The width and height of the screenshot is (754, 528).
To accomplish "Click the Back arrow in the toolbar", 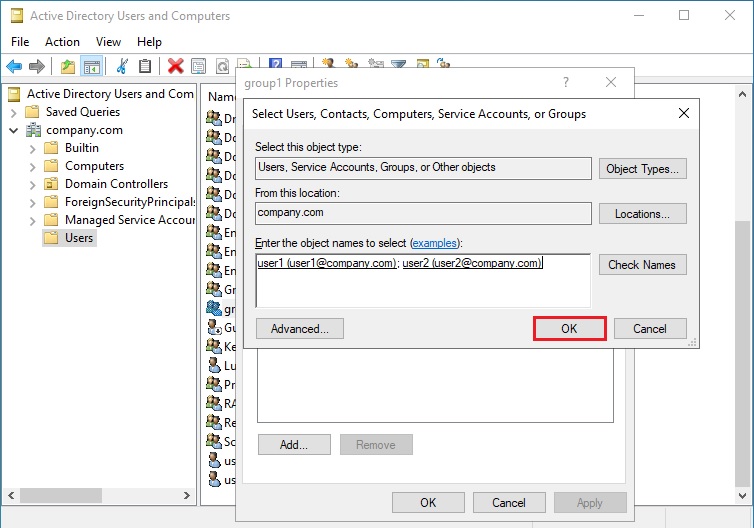I will [x=14, y=67].
